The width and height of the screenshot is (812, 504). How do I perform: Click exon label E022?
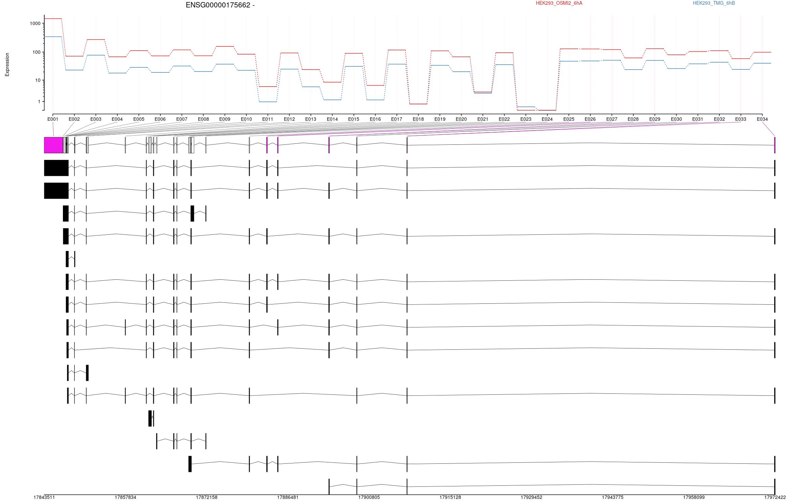pyautogui.click(x=504, y=119)
